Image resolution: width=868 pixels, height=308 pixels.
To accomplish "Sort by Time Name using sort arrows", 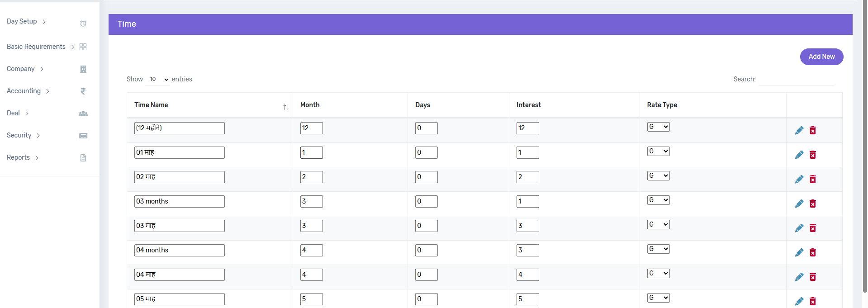I will click(x=286, y=107).
